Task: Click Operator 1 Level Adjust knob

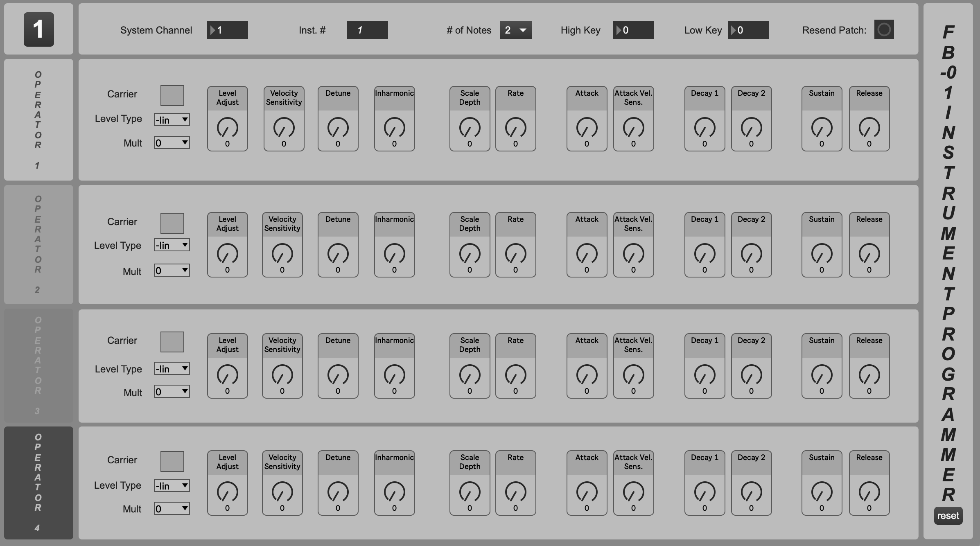Action: 227,128
